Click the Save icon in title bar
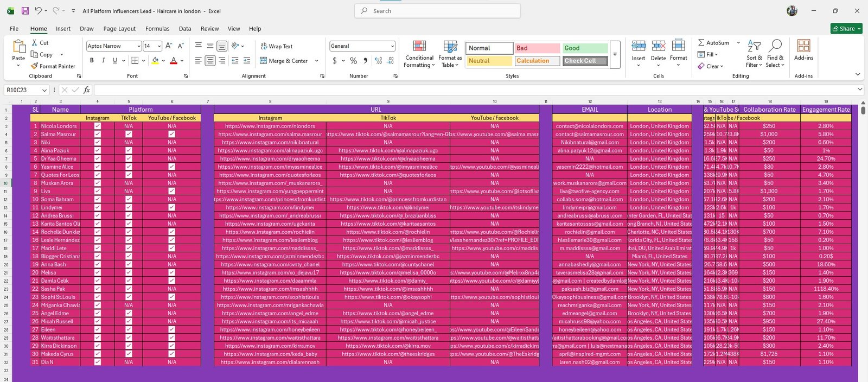 pyautogui.click(x=25, y=11)
